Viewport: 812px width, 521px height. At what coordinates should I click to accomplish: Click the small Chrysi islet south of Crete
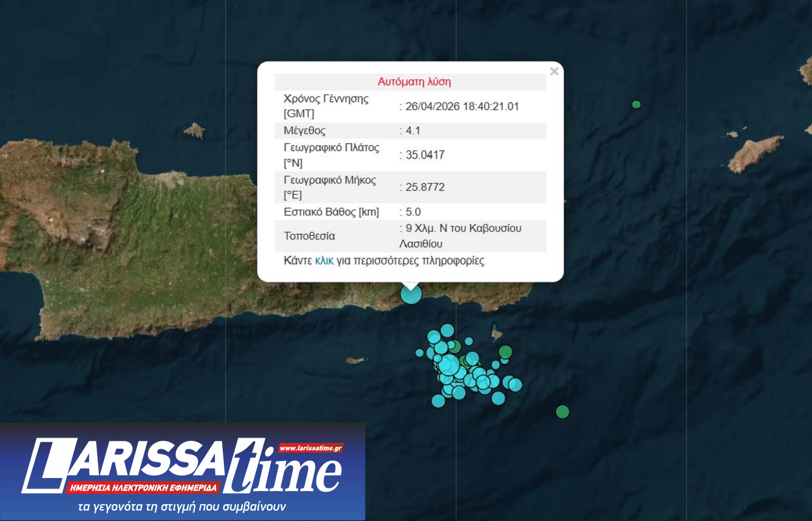(354, 360)
